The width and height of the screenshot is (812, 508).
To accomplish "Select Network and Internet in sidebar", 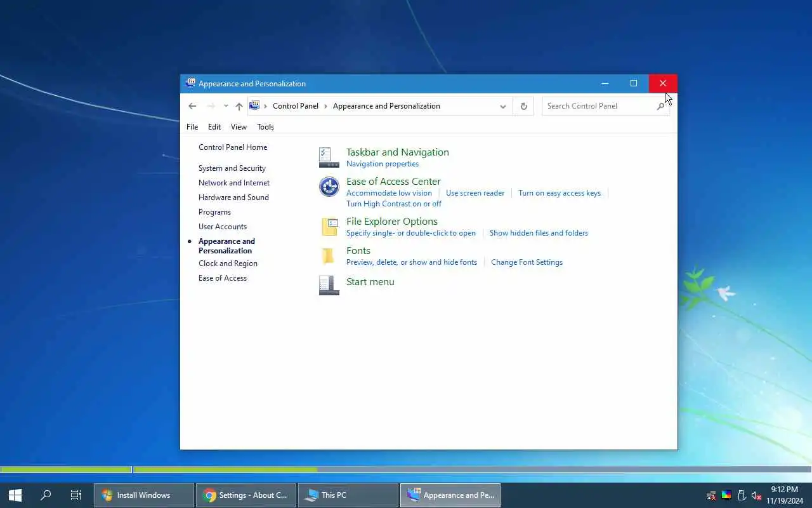I will [234, 183].
